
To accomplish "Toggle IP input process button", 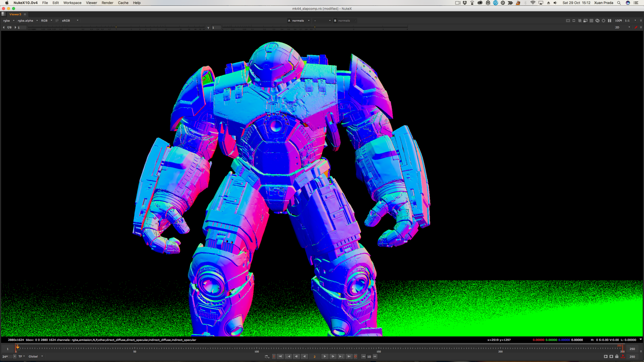I will (x=57, y=21).
